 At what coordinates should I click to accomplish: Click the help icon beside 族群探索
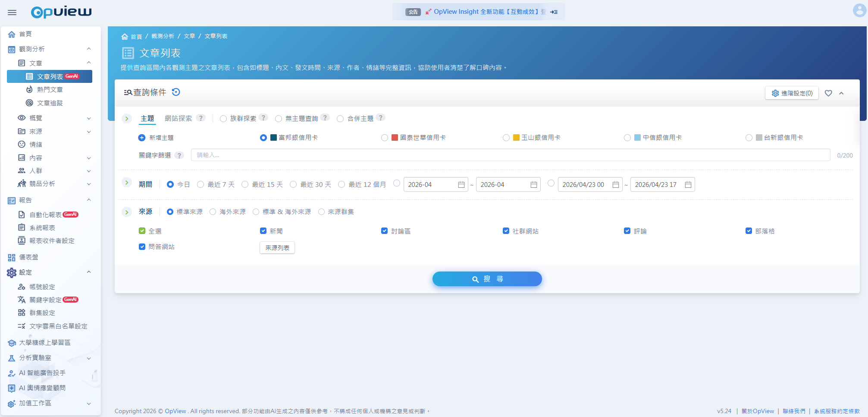[263, 117]
